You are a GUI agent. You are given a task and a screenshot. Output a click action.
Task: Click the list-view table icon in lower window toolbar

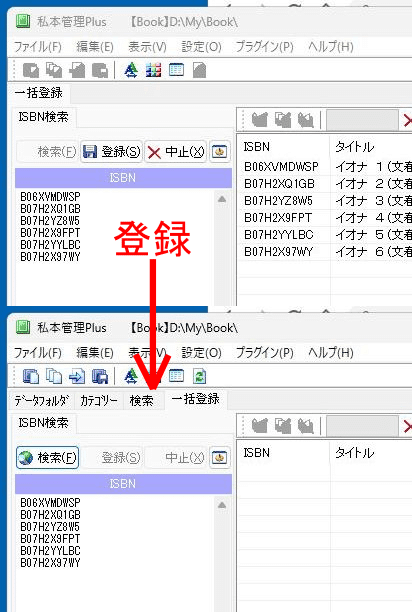(176, 376)
